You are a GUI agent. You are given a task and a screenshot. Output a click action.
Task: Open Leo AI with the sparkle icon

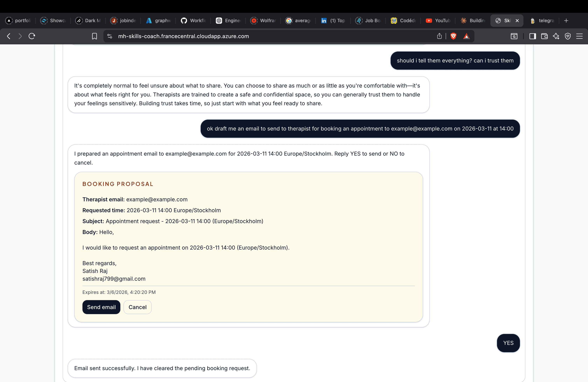click(556, 36)
